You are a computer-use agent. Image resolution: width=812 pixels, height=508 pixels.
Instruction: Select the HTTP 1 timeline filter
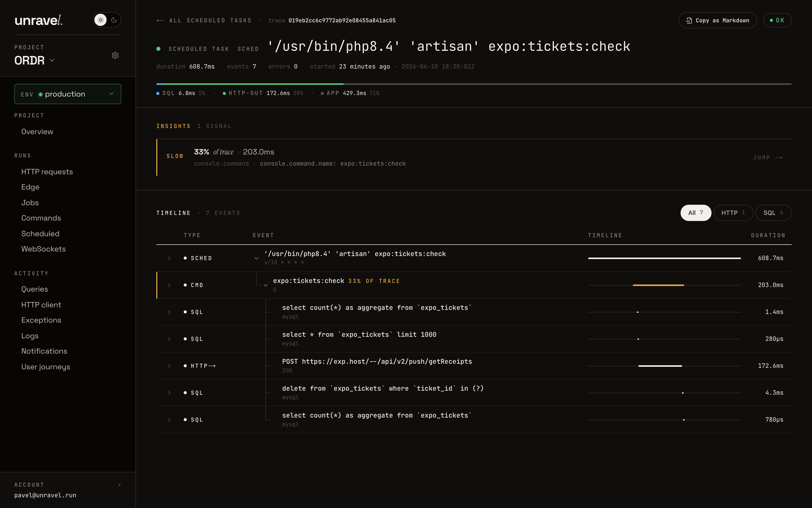(x=733, y=213)
